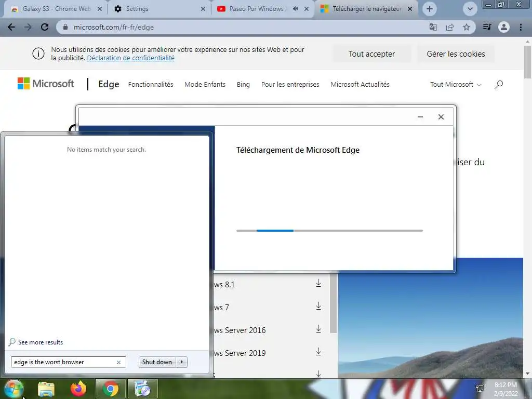Click the site search magnifier icon
Viewport: 532px width, 399px height.
pyautogui.click(x=499, y=85)
